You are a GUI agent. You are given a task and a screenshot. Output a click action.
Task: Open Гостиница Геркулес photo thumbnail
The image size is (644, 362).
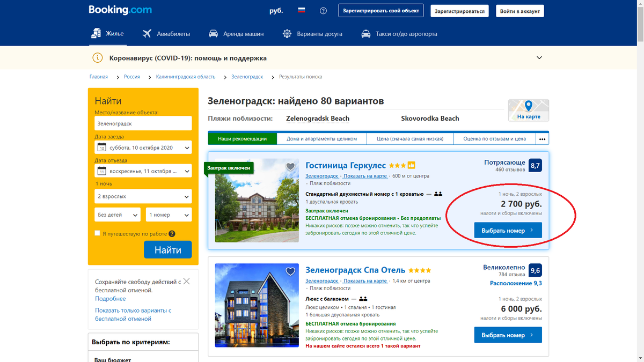click(257, 201)
